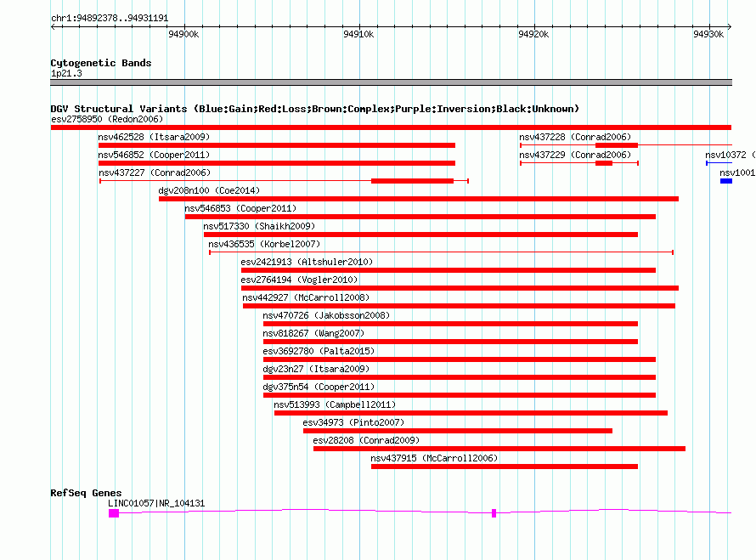Click the nsv437915 (McCarroll2006) label
The height and width of the screenshot is (560, 756).
click(434, 458)
